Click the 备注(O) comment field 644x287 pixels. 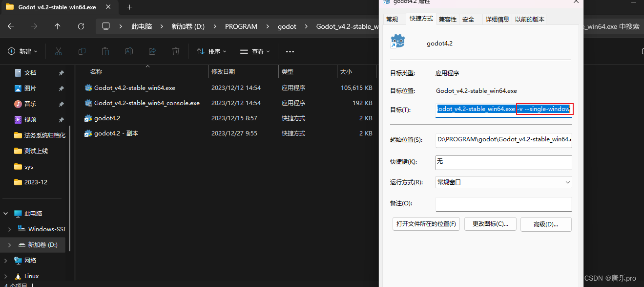point(503,204)
